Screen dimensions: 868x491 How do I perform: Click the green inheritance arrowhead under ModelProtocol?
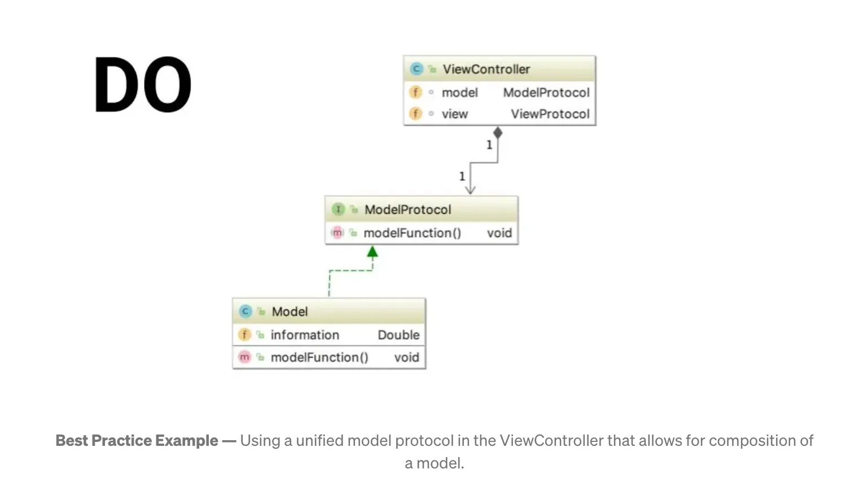372,252
